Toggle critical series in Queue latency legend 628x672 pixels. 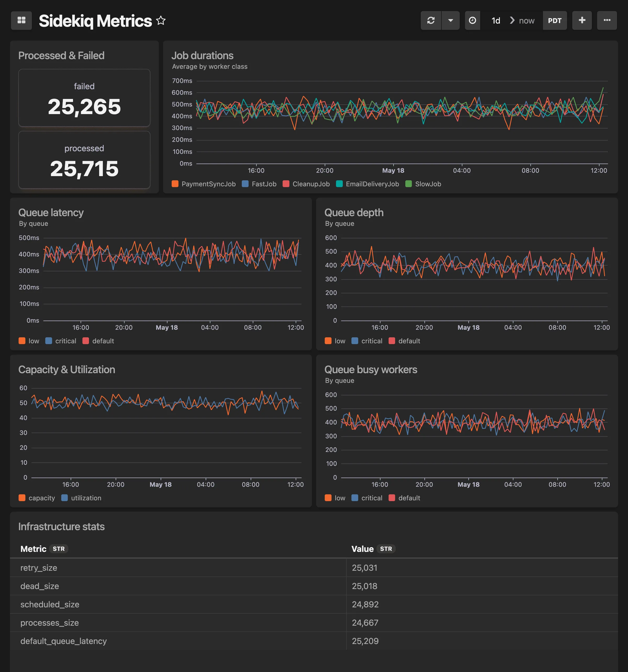tap(61, 341)
